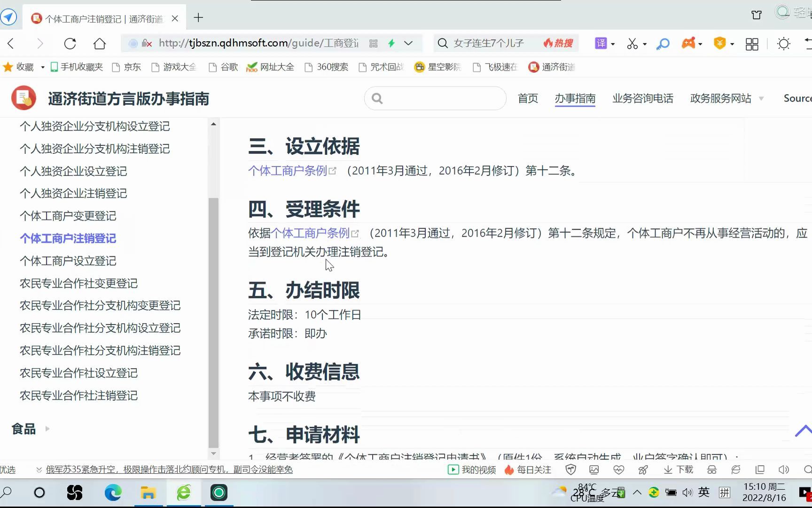Image resolution: width=812 pixels, height=508 pixels.
Task: Click the Windows taskbar search icon
Action: (x=6, y=492)
